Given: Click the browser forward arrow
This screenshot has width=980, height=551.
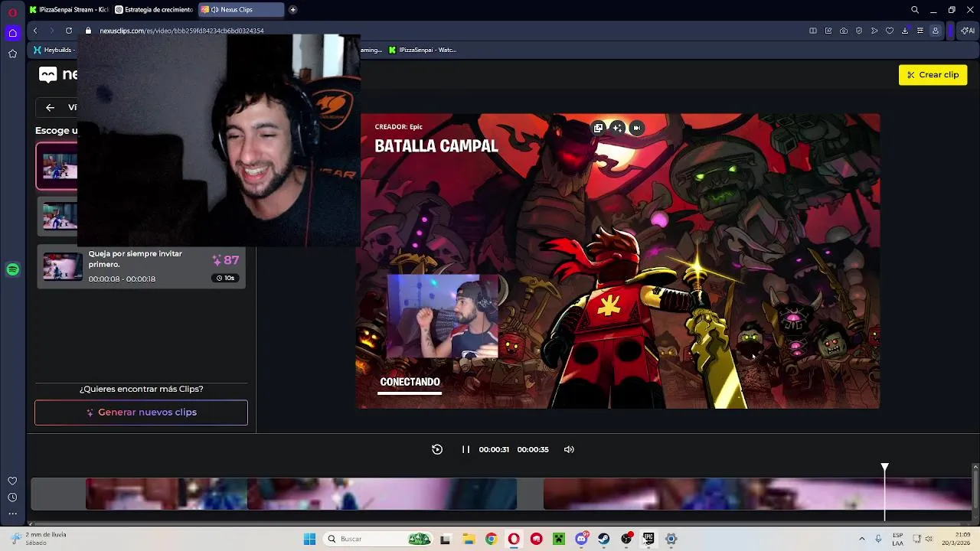Looking at the screenshot, I should (x=52, y=31).
